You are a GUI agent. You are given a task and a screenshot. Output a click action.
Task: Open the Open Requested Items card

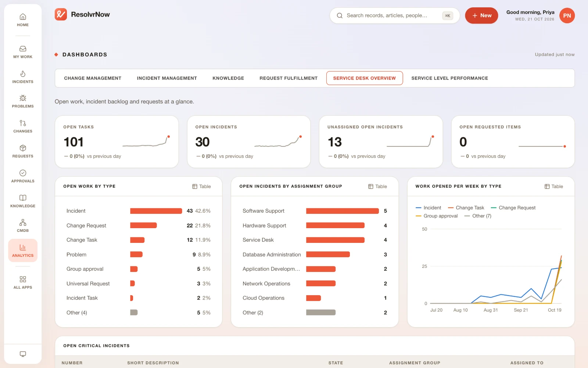(513, 142)
